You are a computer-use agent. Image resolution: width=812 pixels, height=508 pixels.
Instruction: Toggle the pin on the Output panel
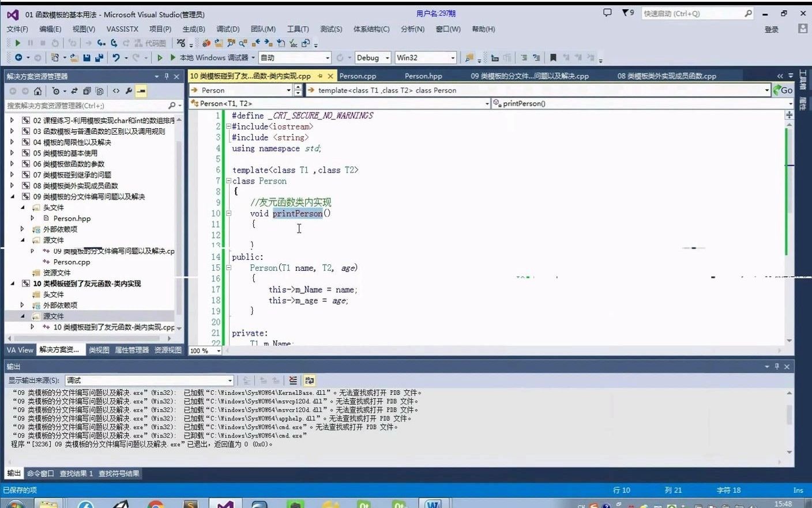click(x=777, y=367)
